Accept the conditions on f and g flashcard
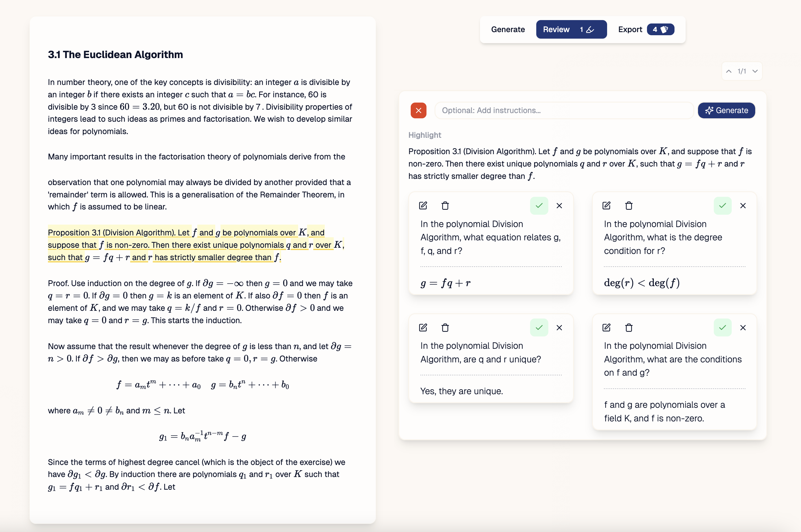 pyautogui.click(x=722, y=327)
